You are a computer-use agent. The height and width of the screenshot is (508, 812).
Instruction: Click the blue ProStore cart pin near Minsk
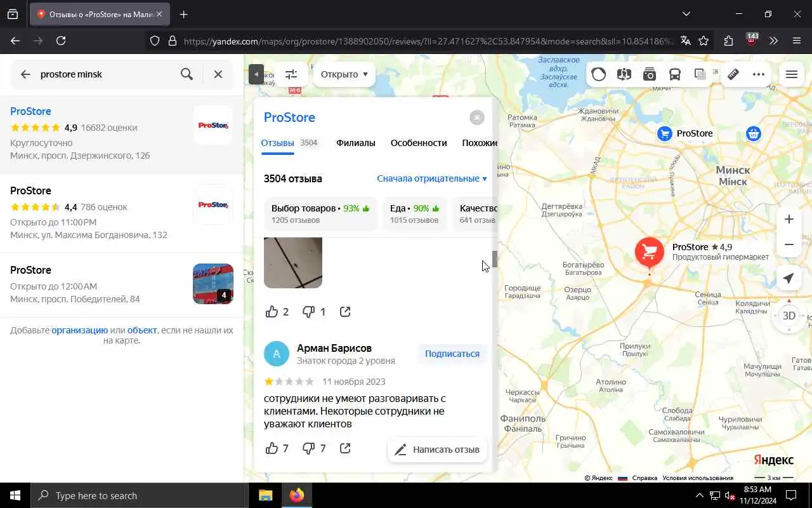click(x=664, y=133)
